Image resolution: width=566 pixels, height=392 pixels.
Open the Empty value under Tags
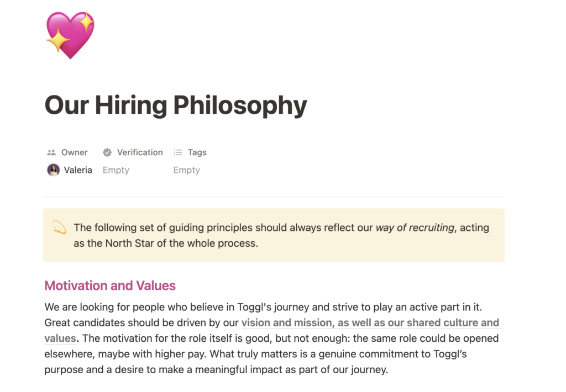coord(187,170)
